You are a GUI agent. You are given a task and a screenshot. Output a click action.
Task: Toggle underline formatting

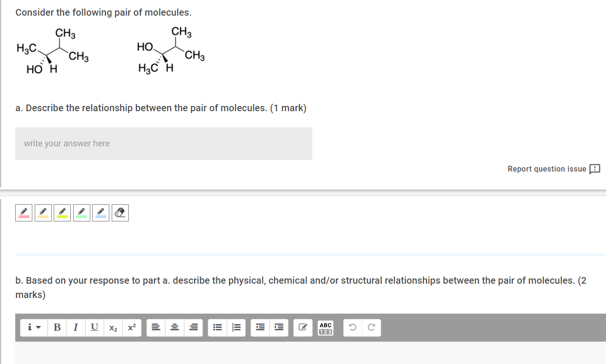94,327
